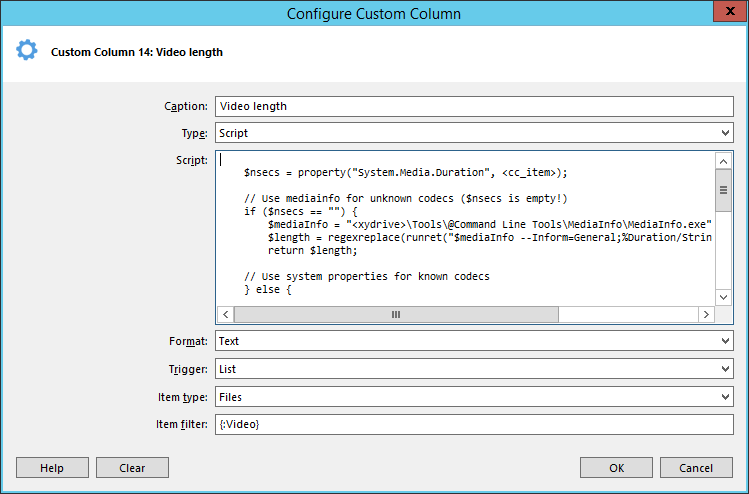Expand the Format dropdown showing Text

tap(474, 341)
